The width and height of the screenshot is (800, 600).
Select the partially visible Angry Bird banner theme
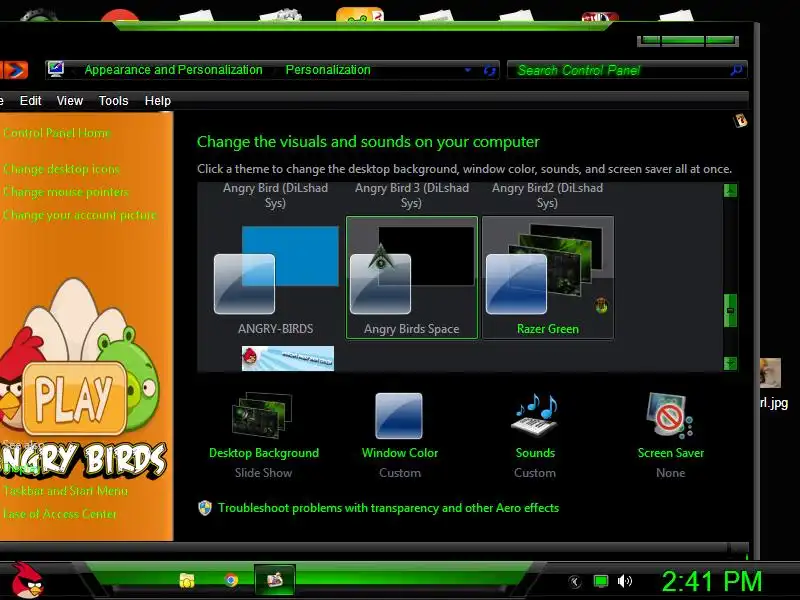[288, 358]
